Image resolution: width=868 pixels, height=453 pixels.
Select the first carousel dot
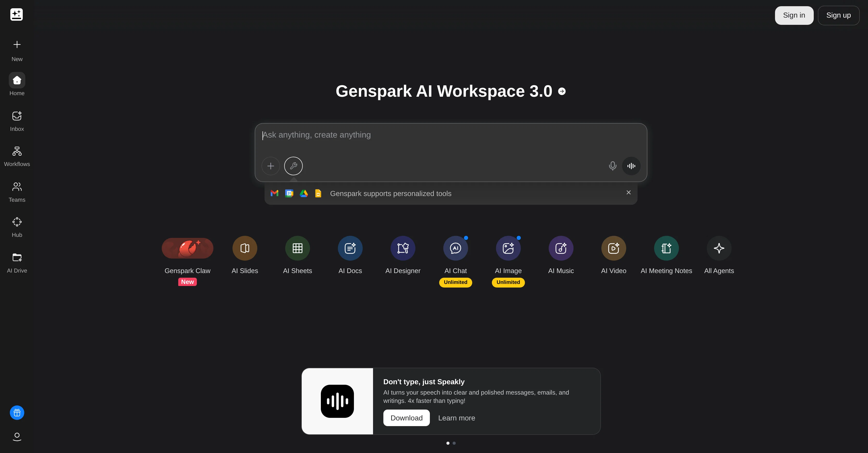tap(448, 443)
